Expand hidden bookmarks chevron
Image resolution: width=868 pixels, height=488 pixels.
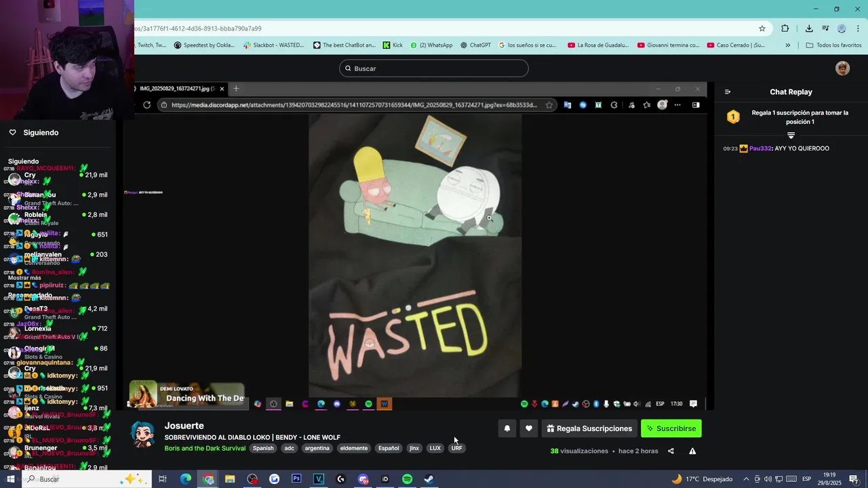[x=787, y=45]
